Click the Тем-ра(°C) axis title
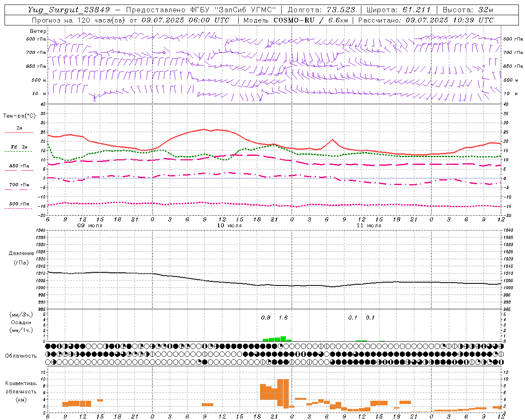This screenshot has height=420, width=525. pos(19,116)
